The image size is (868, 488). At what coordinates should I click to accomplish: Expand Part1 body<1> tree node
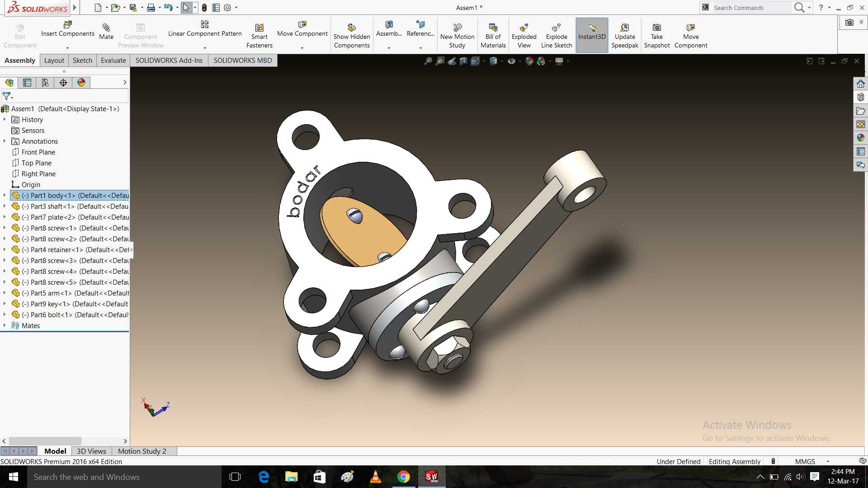click(x=5, y=195)
